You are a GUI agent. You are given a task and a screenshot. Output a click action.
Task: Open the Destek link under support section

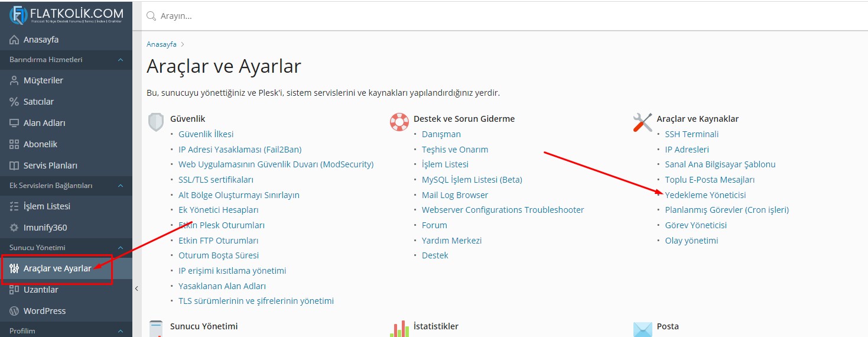[435, 255]
